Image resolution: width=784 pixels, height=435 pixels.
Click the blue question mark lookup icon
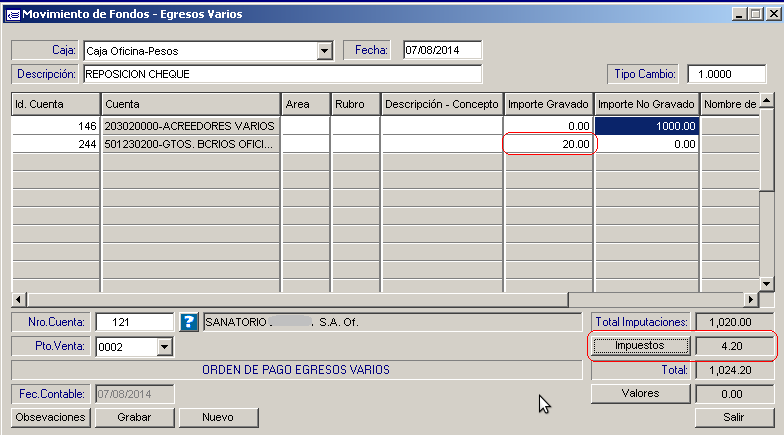click(189, 322)
